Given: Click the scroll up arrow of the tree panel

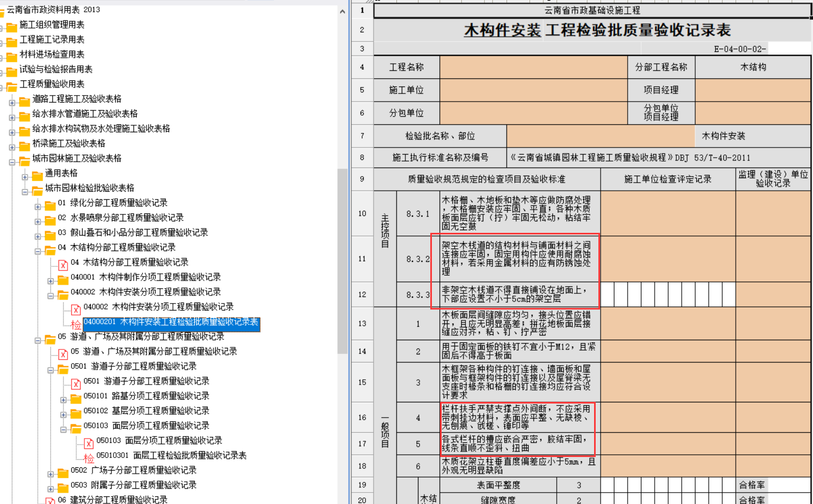Looking at the screenshot, I should coord(342,11).
